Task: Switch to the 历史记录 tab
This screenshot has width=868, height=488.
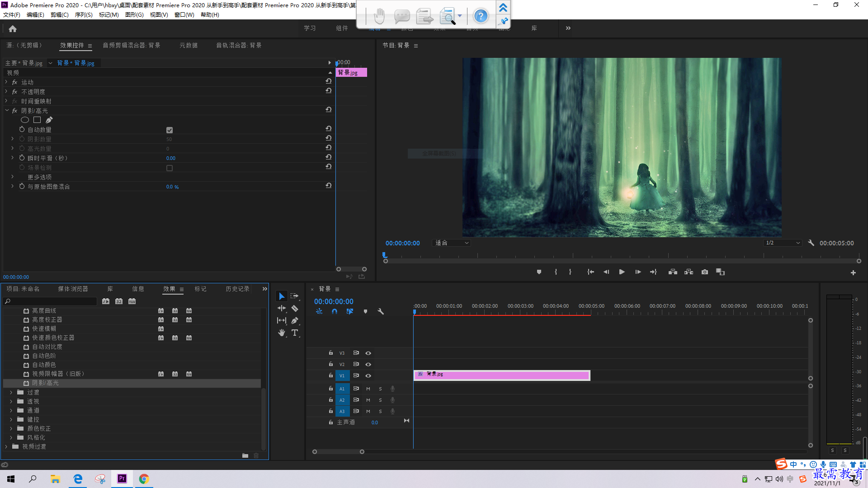Action: [x=238, y=289]
